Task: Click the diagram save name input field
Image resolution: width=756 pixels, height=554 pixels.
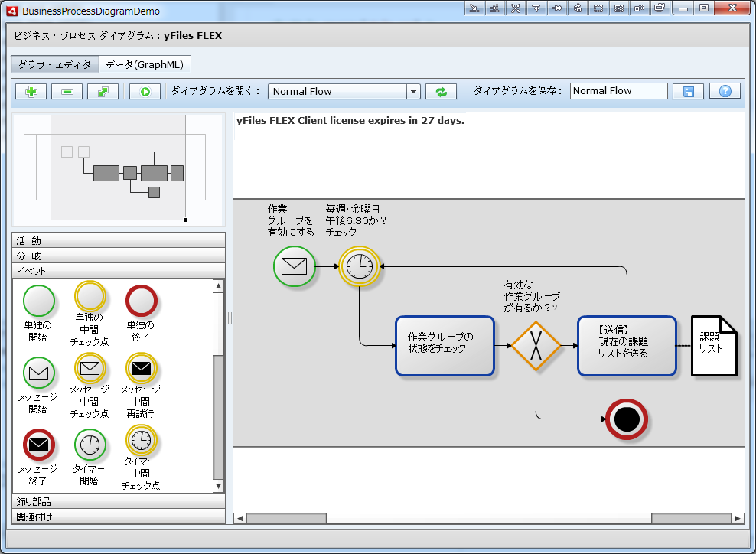Action: pyautogui.click(x=618, y=91)
